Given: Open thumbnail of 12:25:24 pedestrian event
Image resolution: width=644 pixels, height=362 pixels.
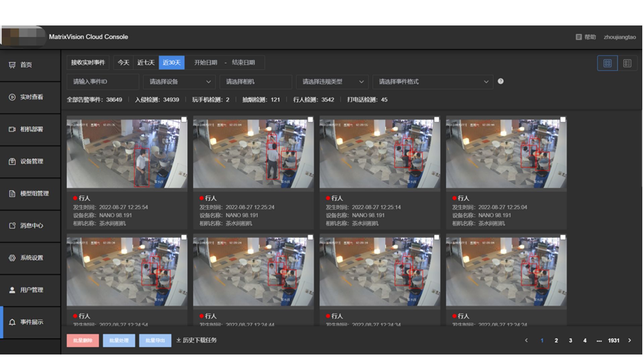Looking at the screenshot, I should pyautogui.click(x=253, y=154).
